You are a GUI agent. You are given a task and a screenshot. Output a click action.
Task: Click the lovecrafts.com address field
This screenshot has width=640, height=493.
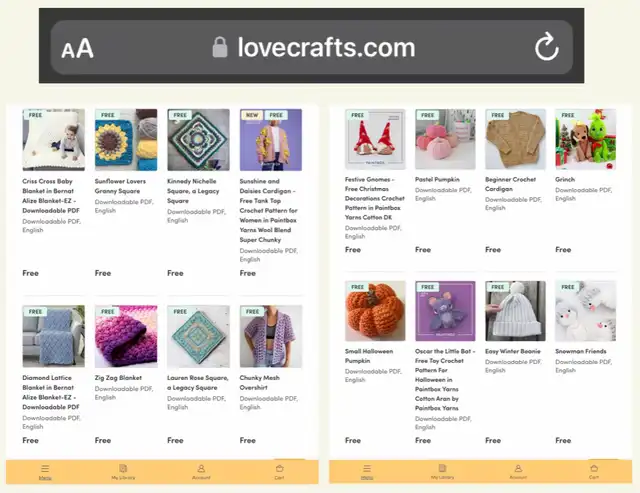pyautogui.click(x=326, y=47)
